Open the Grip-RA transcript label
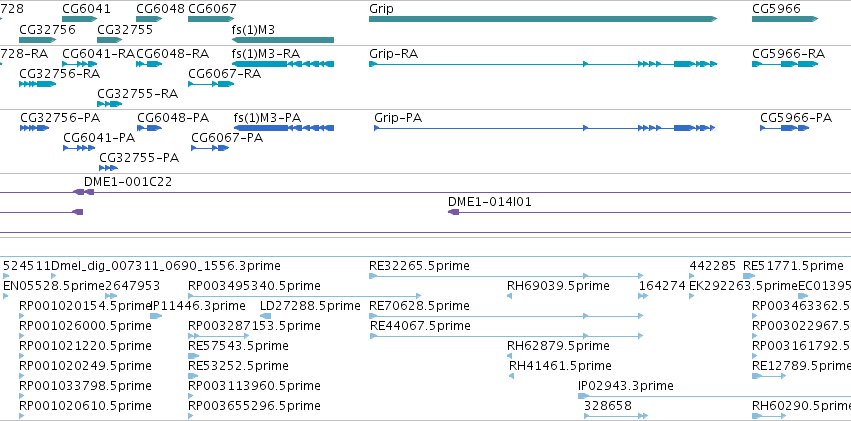The width and height of the screenshot is (851, 421). click(x=393, y=54)
